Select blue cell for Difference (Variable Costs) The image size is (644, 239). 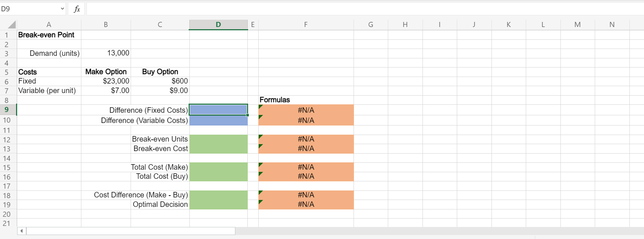218,120
